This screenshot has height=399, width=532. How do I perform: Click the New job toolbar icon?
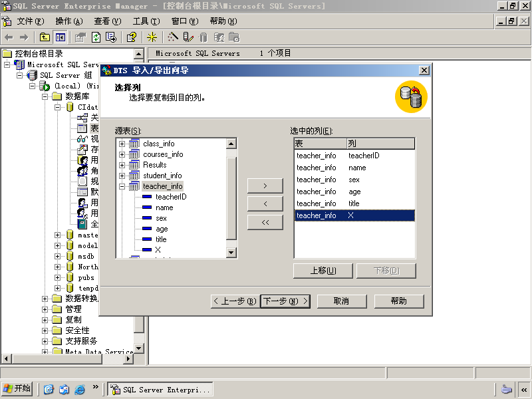click(234, 37)
